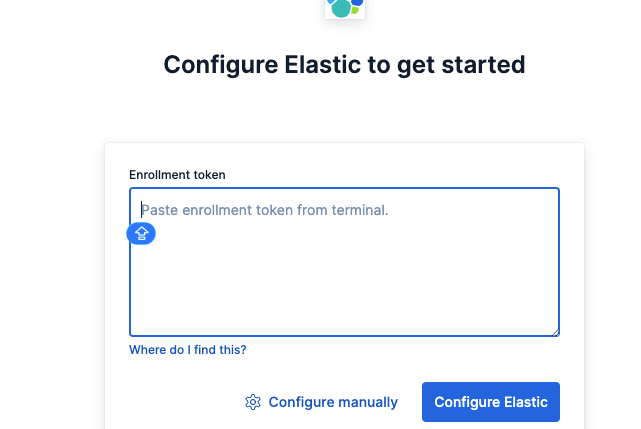Tap the round blue arrow icon inside the textarea
The image size is (641, 429).
141,234
